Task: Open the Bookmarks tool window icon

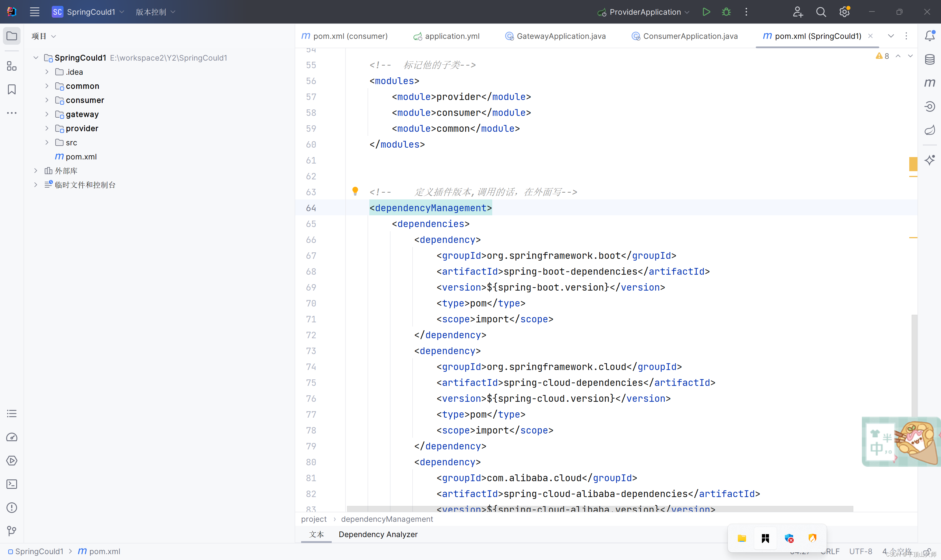Action: [x=12, y=89]
